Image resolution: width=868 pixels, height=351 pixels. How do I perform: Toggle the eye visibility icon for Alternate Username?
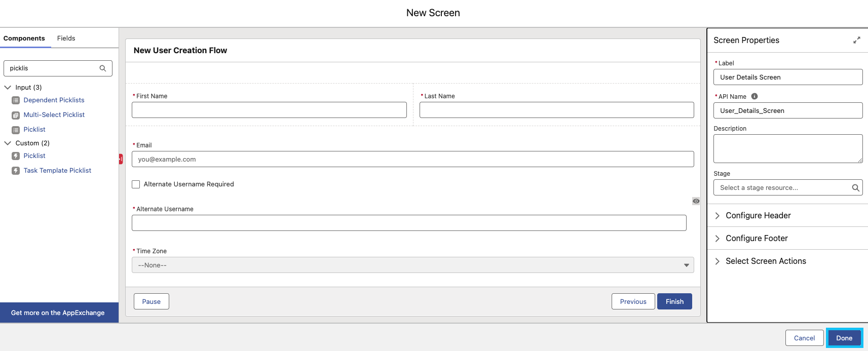[x=696, y=201]
